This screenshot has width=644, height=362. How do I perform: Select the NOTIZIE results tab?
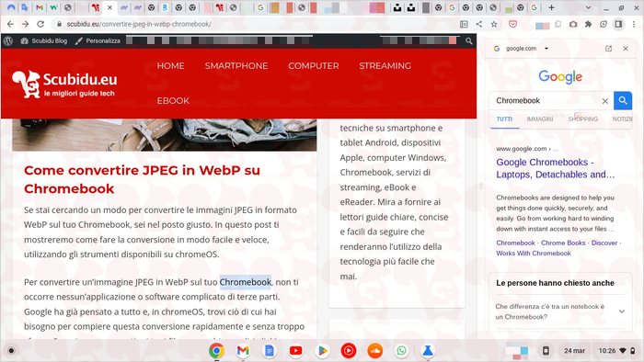[622, 119]
